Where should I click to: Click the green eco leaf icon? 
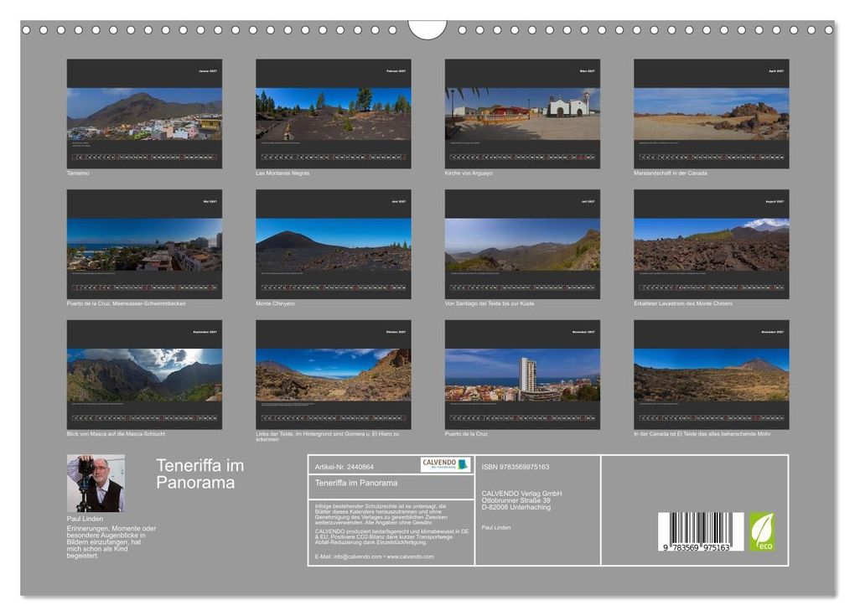(x=762, y=531)
